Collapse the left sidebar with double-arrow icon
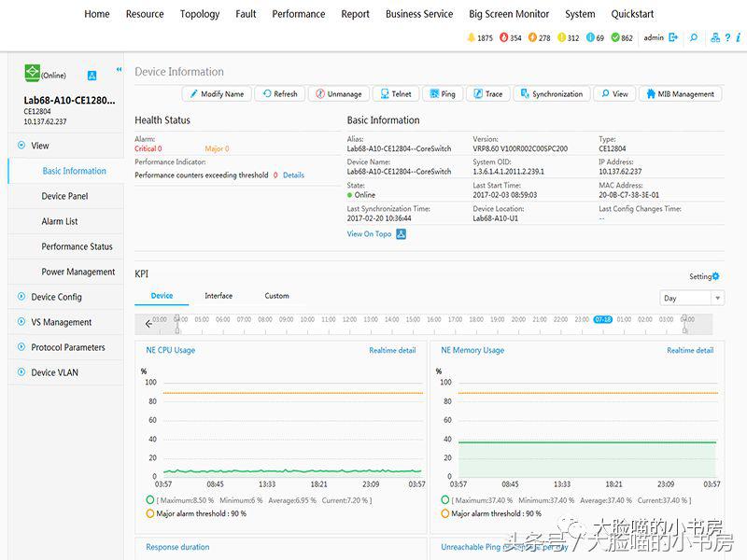 click(x=119, y=70)
